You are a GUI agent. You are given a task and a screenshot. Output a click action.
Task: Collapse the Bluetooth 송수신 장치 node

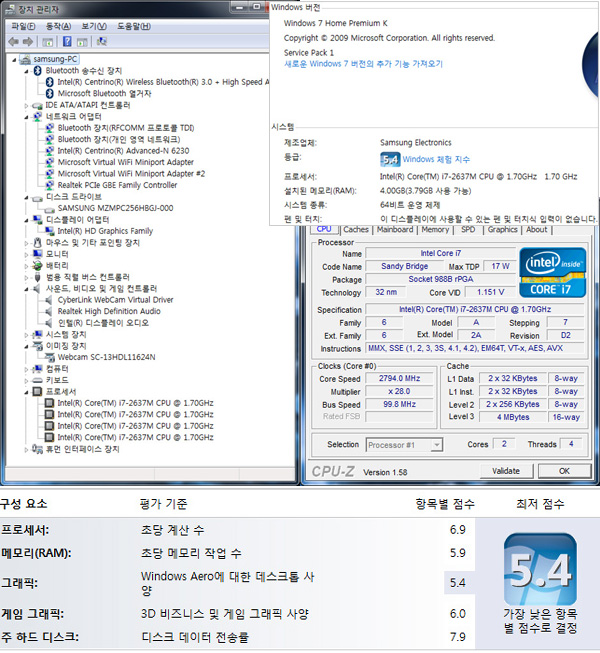point(26,71)
